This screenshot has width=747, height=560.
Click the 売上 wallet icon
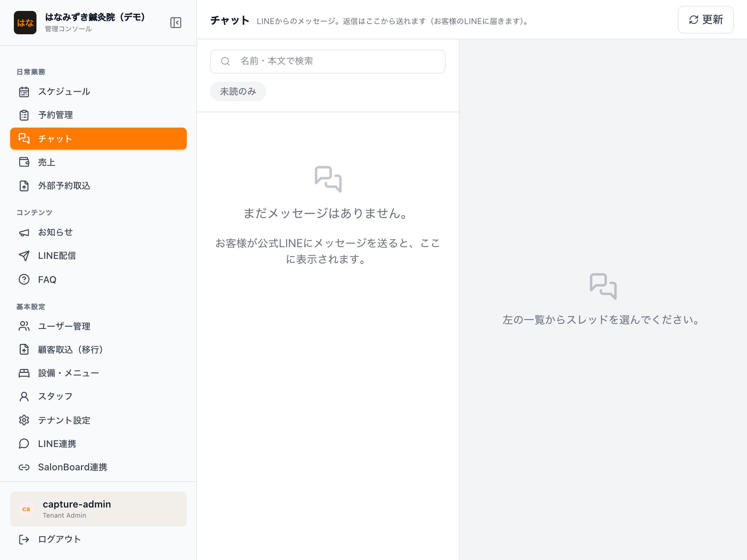24,162
